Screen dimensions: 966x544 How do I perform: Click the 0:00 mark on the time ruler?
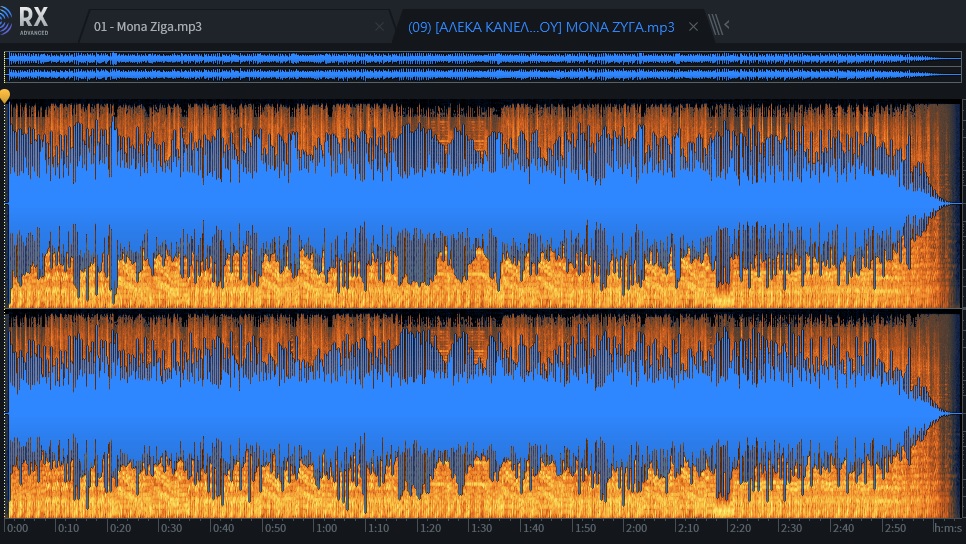[x=17, y=528]
